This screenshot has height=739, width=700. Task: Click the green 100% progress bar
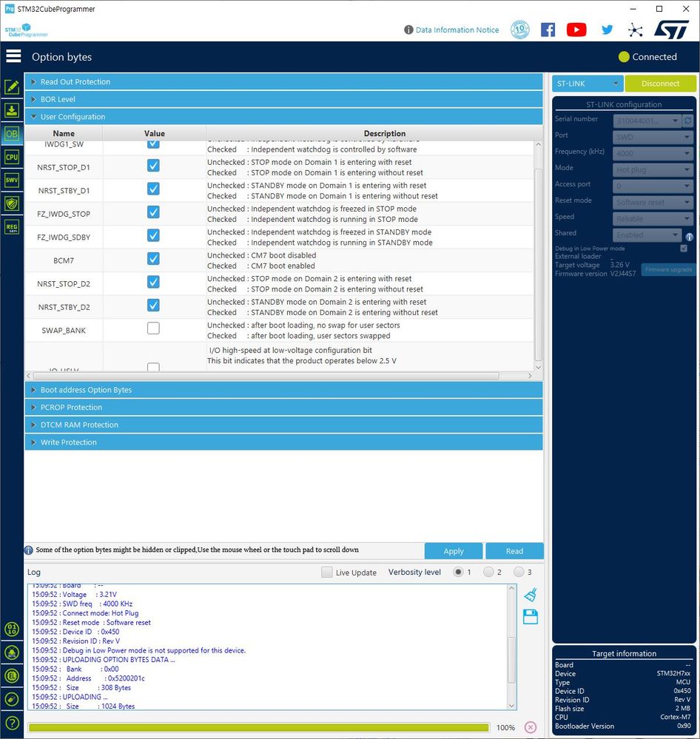click(258, 727)
